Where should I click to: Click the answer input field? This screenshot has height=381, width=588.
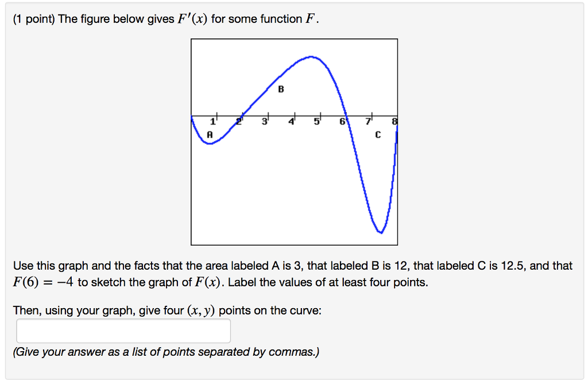123,331
